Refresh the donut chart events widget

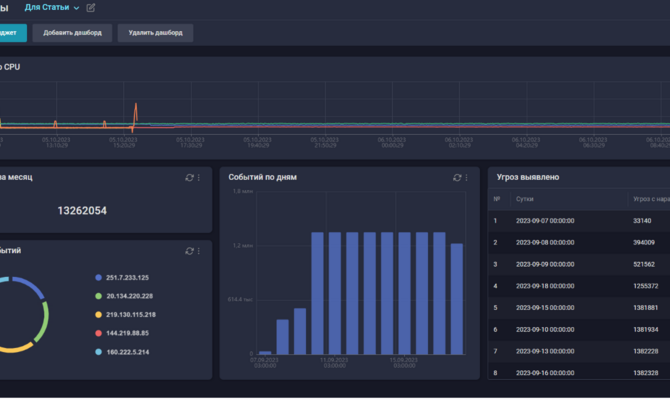pos(189,251)
